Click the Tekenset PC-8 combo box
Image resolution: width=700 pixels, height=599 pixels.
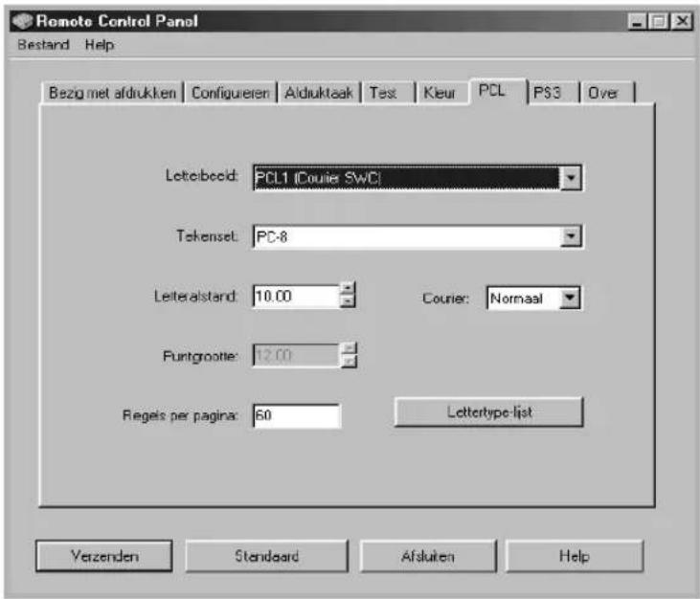point(418,236)
